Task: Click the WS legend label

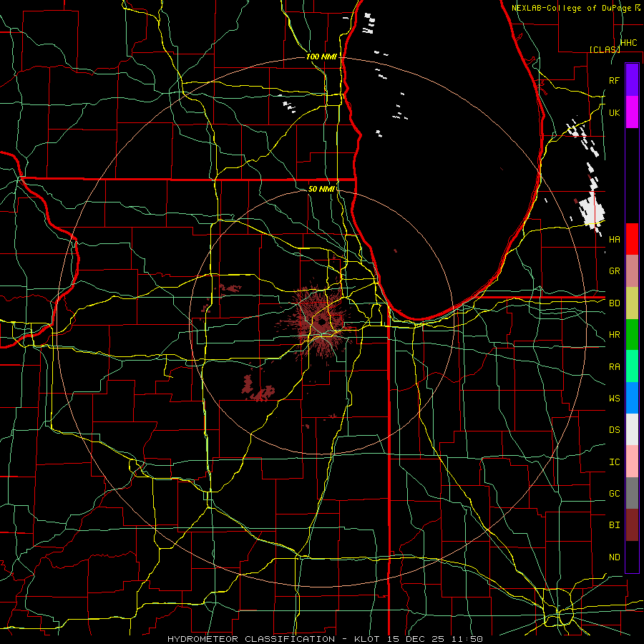Action: tap(614, 398)
